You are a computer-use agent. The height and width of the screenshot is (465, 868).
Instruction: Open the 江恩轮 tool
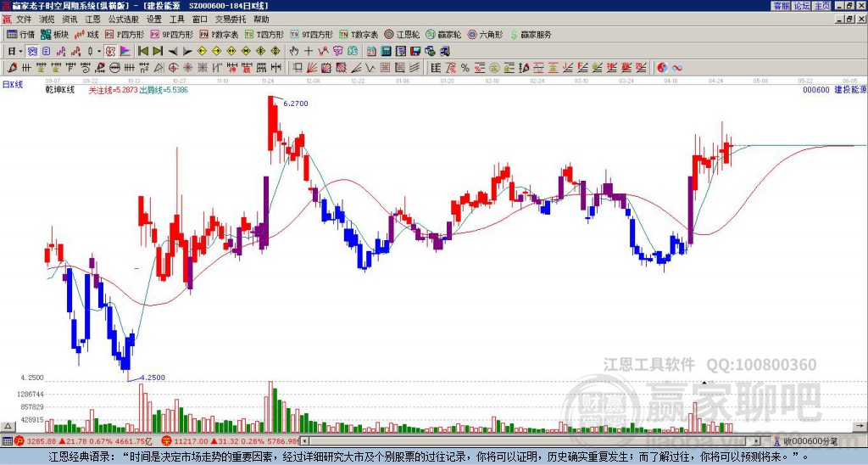click(x=402, y=34)
